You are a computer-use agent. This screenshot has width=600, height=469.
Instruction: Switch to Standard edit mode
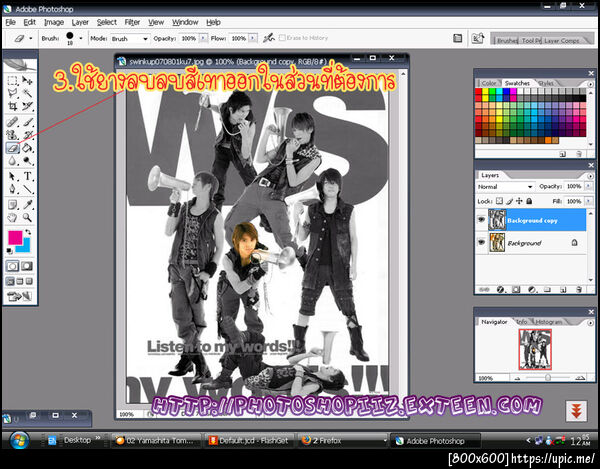12,266
